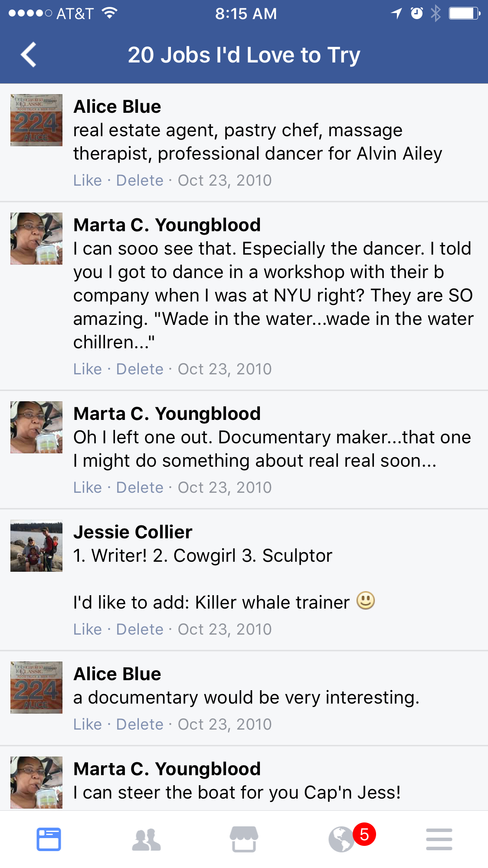The height and width of the screenshot is (868, 488).
Task: Open the Marketplace tab icon
Action: click(x=244, y=839)
